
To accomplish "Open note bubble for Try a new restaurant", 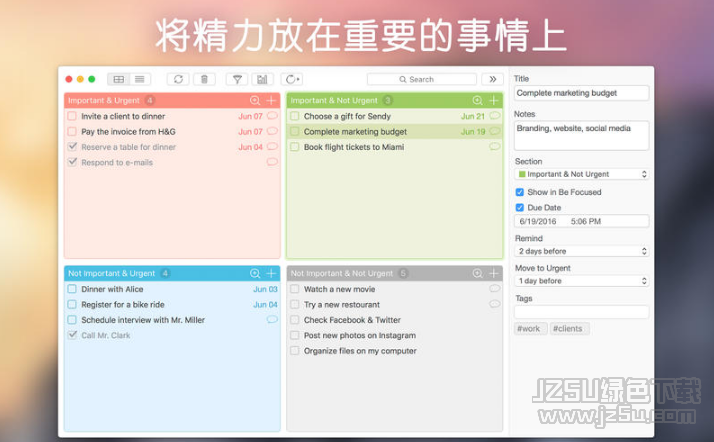I will pyautogui.click(x=495, y=304).
